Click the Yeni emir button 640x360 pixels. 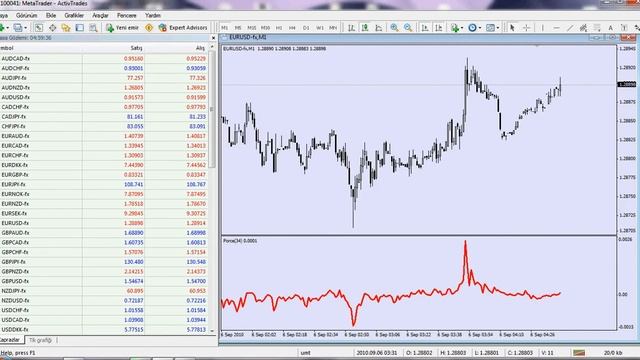tap(122, 28)
